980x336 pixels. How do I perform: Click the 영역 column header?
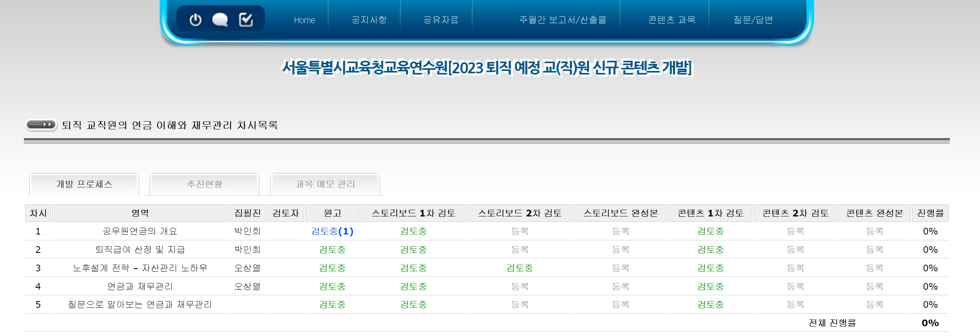click(x=140, y=213)
